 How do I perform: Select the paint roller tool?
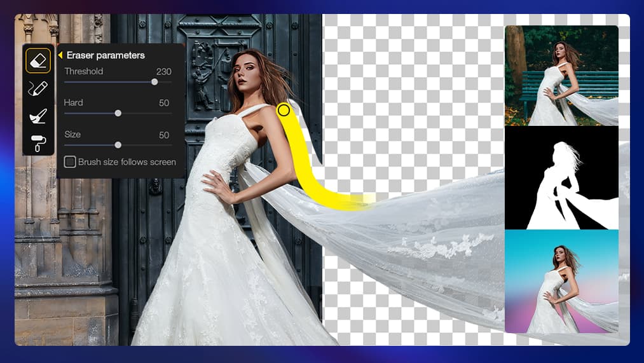coord(38,143)
